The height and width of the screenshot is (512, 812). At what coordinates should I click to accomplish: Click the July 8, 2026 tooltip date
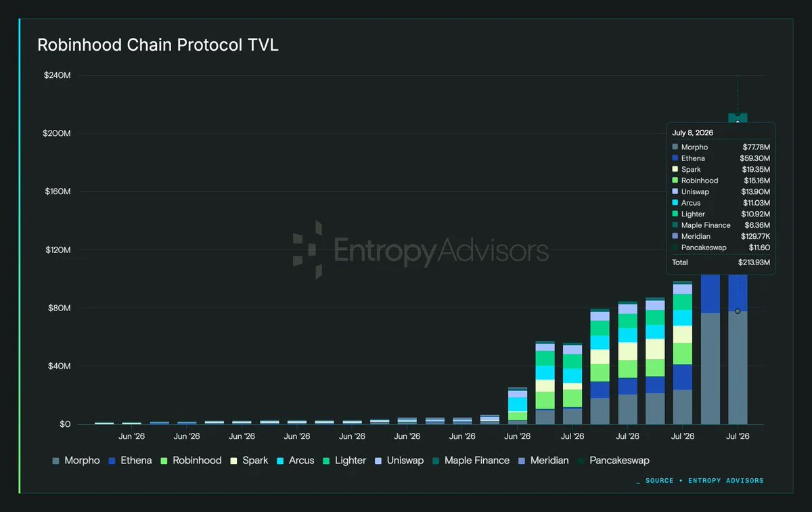[692, 133]
